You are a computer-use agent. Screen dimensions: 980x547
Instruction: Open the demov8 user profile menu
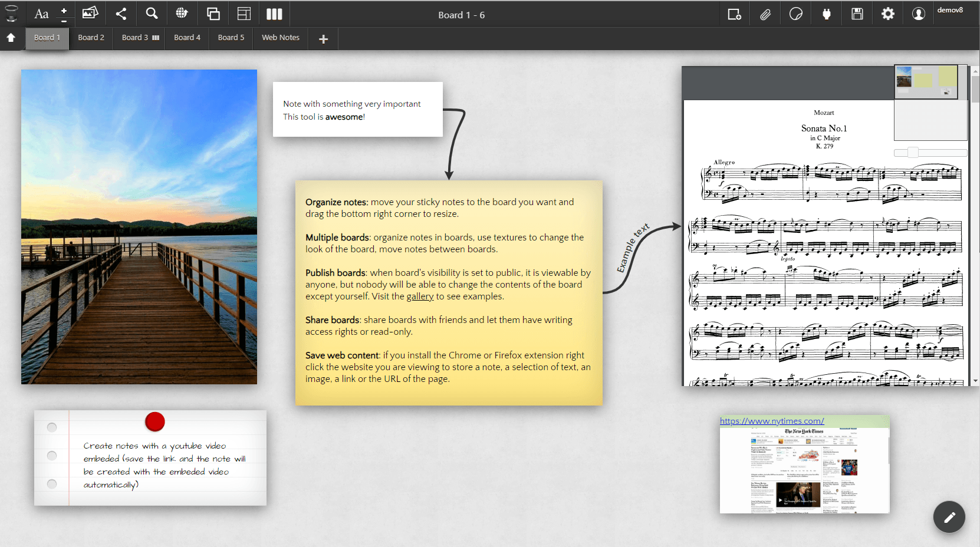pos(918,14)
